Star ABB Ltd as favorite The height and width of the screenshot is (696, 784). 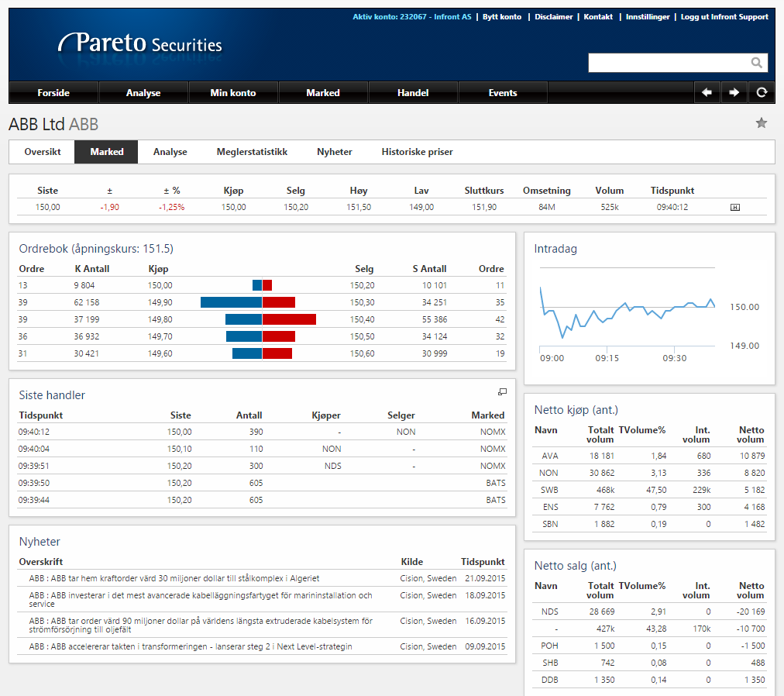[761, 123]
